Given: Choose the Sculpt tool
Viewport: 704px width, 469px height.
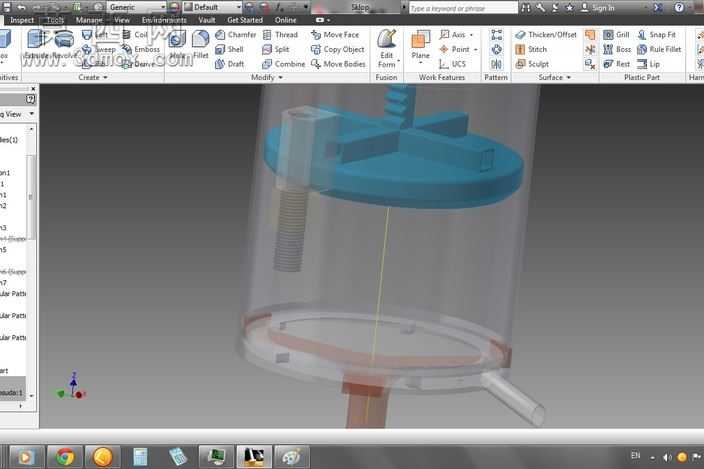Looking at the screenshot, I should (x=532, y=64).
